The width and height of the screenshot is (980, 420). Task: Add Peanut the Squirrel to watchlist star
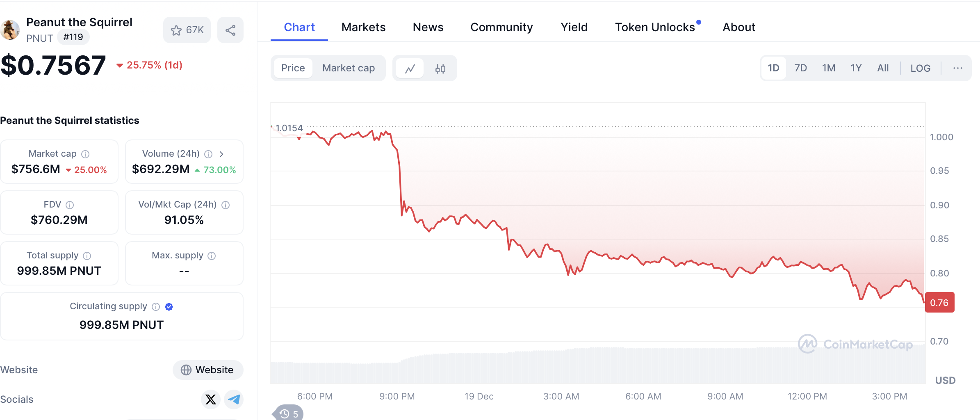(x=177, y=30)
